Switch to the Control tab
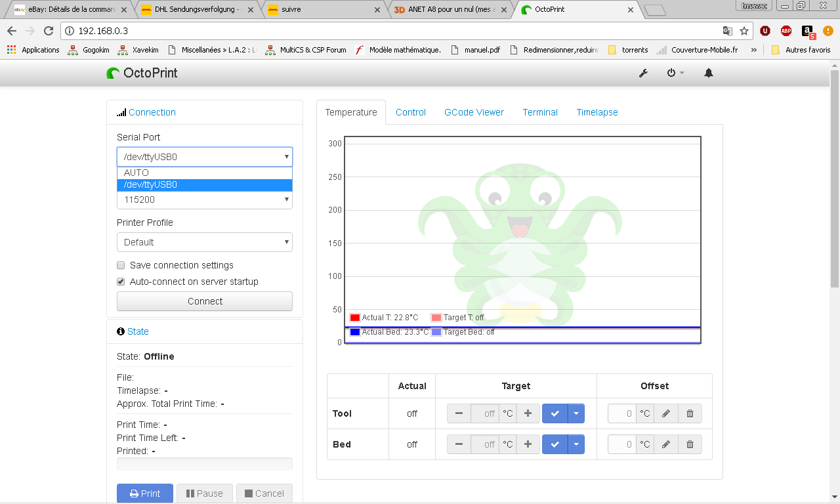Viewport: 840px width, 504px height. [411, 112]
